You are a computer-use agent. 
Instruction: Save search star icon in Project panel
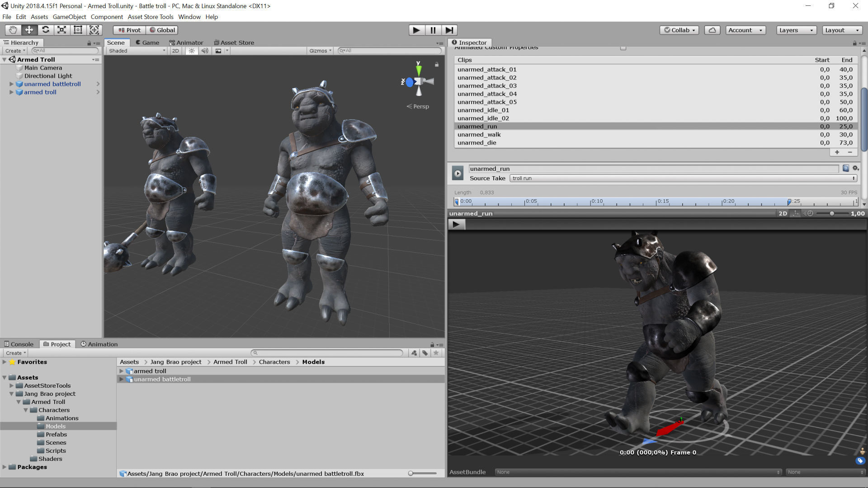point(436,353)
